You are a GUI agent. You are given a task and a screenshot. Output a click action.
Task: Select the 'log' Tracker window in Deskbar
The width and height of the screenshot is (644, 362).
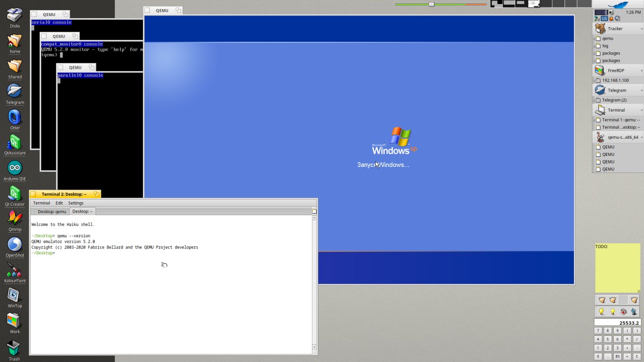coord(618,46)
